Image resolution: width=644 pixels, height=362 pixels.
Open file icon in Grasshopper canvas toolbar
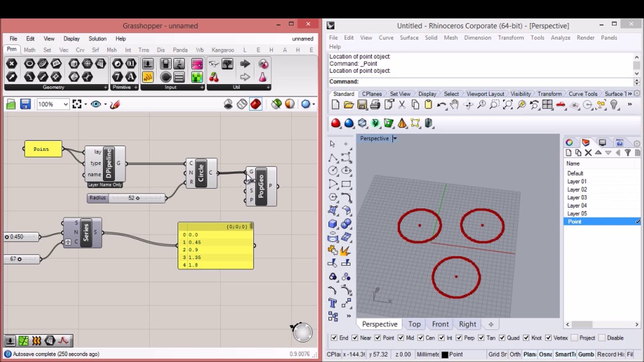(x=11, y=104)
